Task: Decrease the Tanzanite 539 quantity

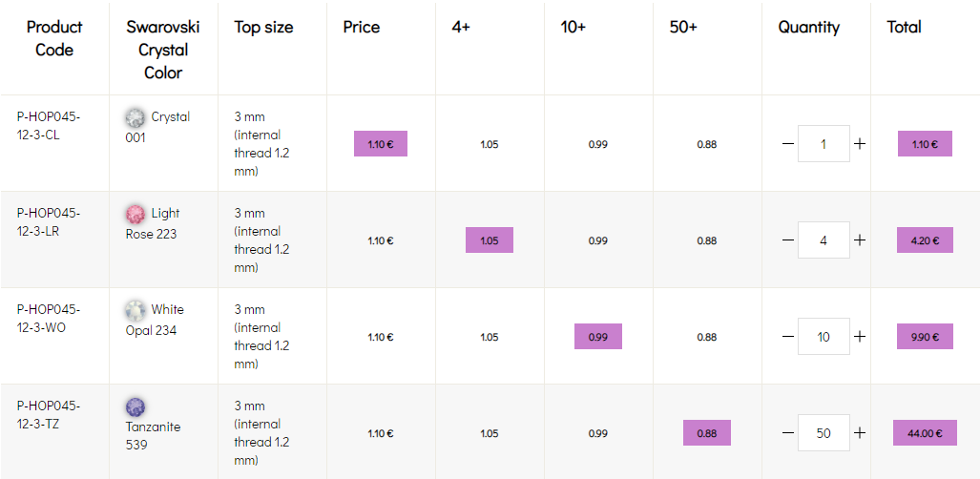Action: pos(787,433)
